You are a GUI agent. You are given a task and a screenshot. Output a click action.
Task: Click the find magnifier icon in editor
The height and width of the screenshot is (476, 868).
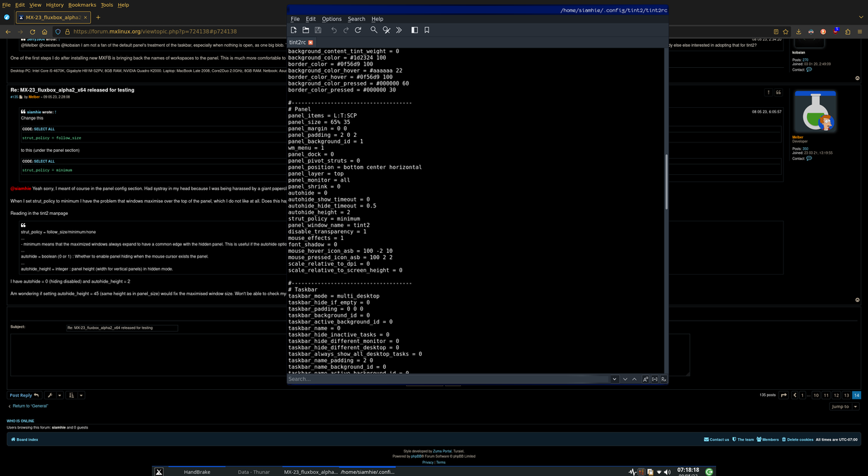click(x=374, y=30)
